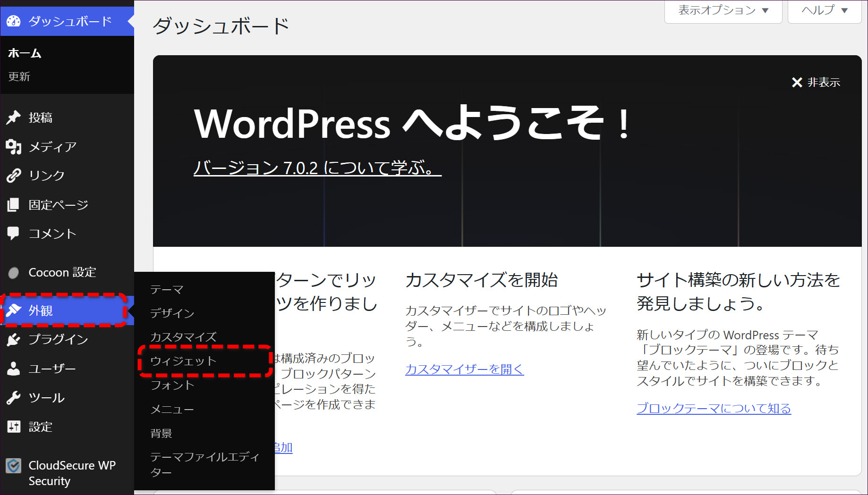This screenshot has width=868, height=495.
Task: Click バージョン 7.0.2 について学ぶ link
Action: tap(317, 168)
